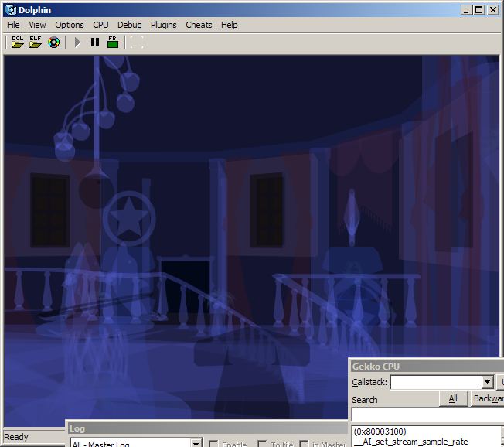The image size is (504, 447).
Task: Open the Help menu
Action: 229,25
